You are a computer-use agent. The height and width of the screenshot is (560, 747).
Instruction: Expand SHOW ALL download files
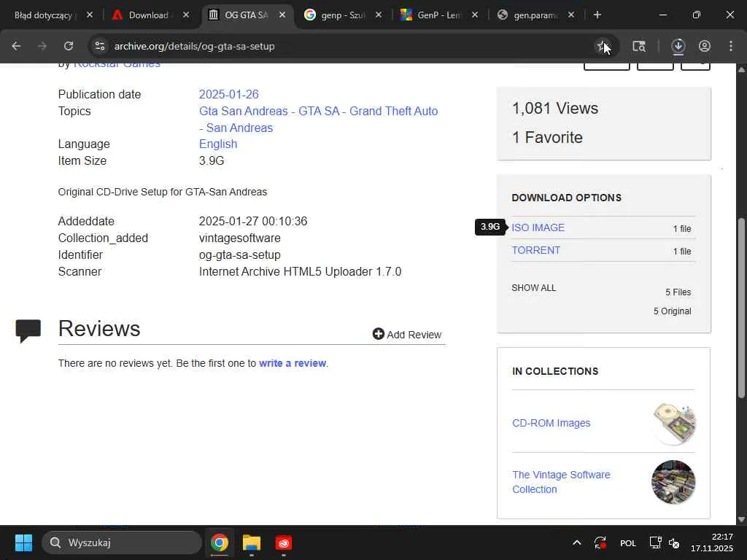point(533,288)
